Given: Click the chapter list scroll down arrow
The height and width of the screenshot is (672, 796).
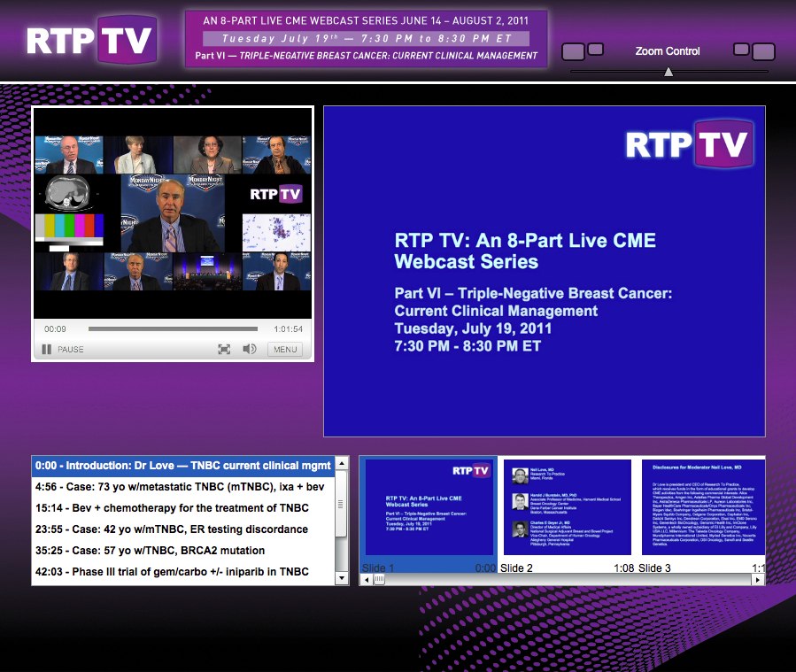Looking at the screenshot, I should pos(342,578).
